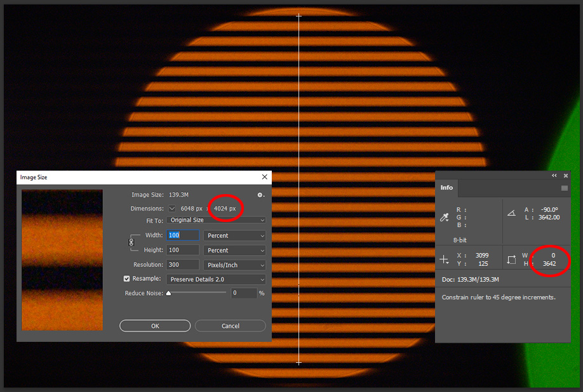The height and width of the screenshot is (392, 583).
Task: Click the Reduce Noise slider handle
Action: tap(168, 293)
